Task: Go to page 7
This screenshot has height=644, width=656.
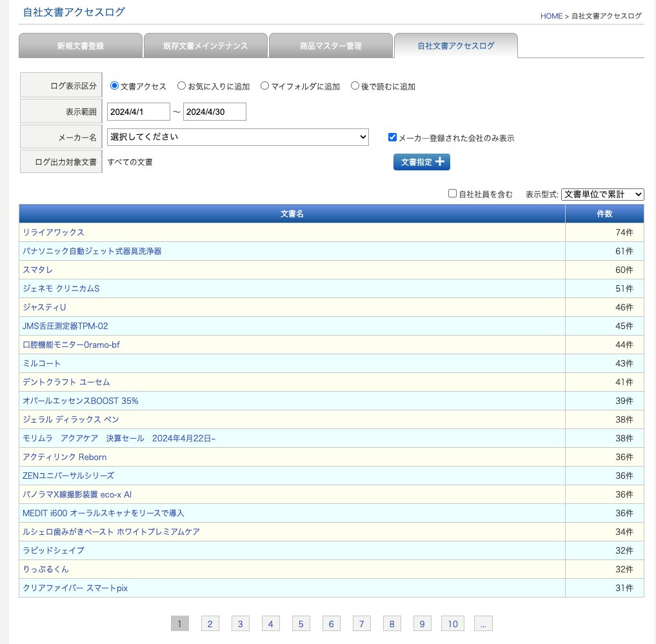Action: (361, 623)
